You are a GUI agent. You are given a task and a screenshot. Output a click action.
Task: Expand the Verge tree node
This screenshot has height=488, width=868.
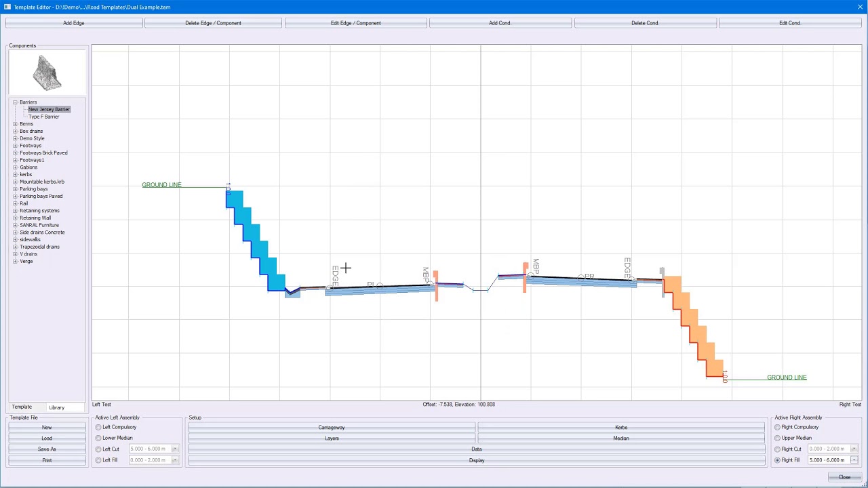pos(15,262)
